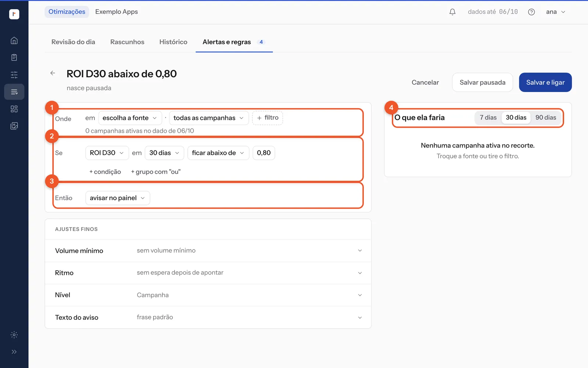Go back with the left arrow
588x368 pixels.
tap(53, 73)
